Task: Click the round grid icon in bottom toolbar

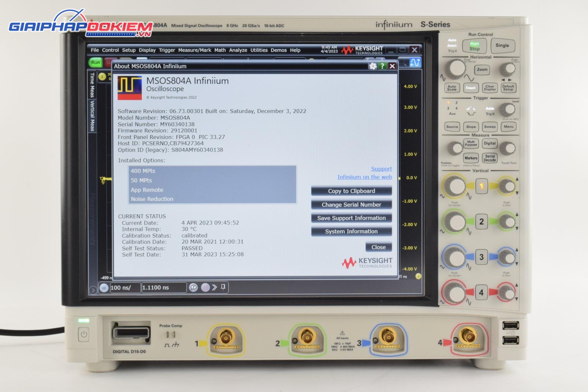Action: tap(205, 288)
